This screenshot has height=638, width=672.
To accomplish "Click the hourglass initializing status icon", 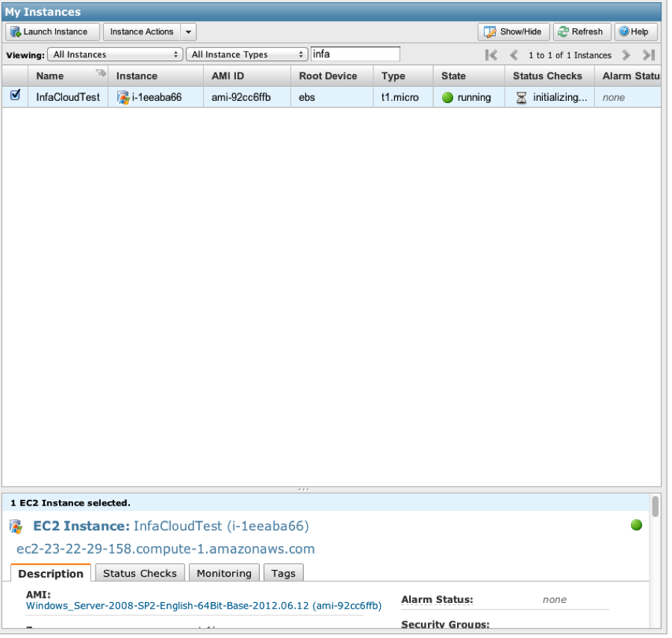I will (x=521, y=98).
